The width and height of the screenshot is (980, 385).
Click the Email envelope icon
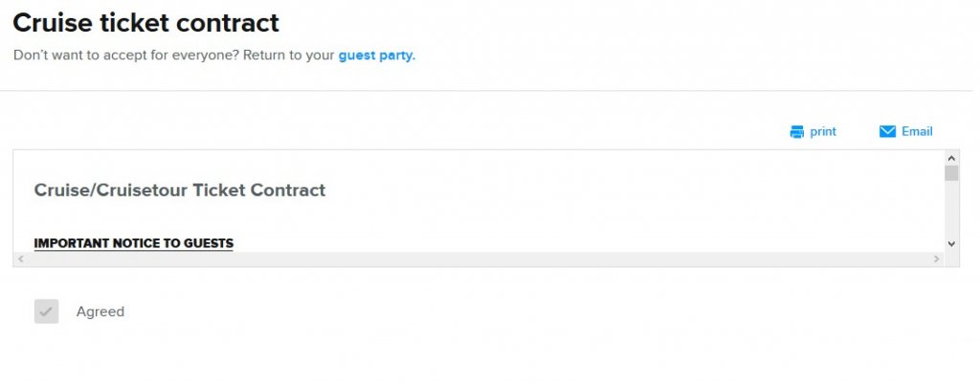point(887,132)
